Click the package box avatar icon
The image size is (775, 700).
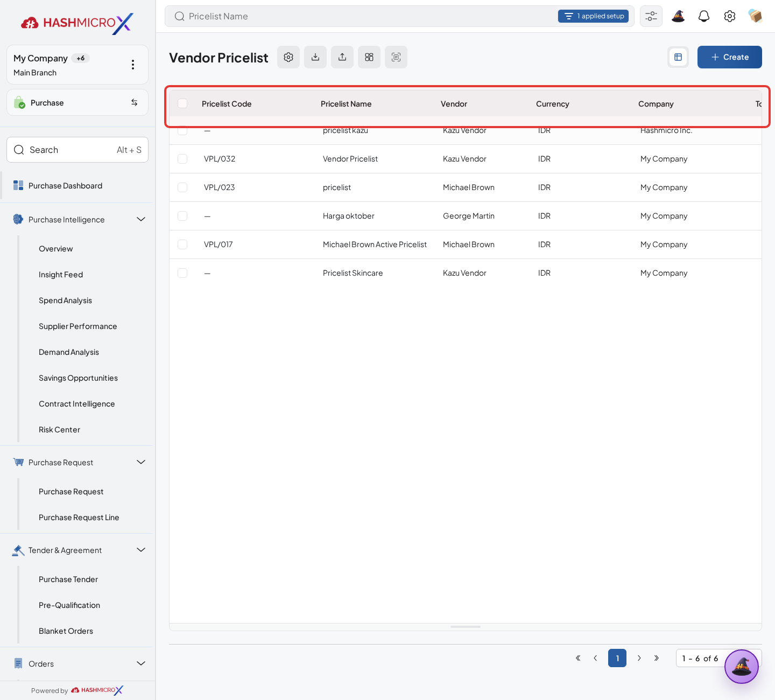(756, 16)
